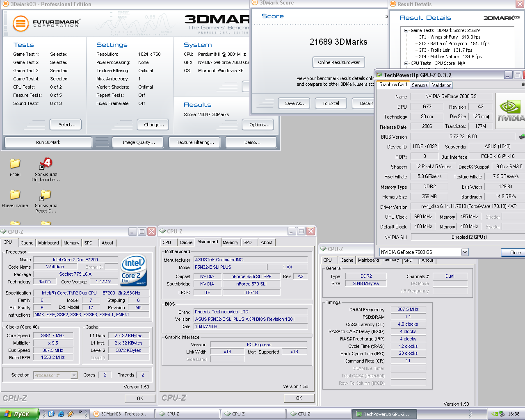Select GT4 - Mother Nature result row
The height and width of the screenshot is (420, 525).
(450, 57)
